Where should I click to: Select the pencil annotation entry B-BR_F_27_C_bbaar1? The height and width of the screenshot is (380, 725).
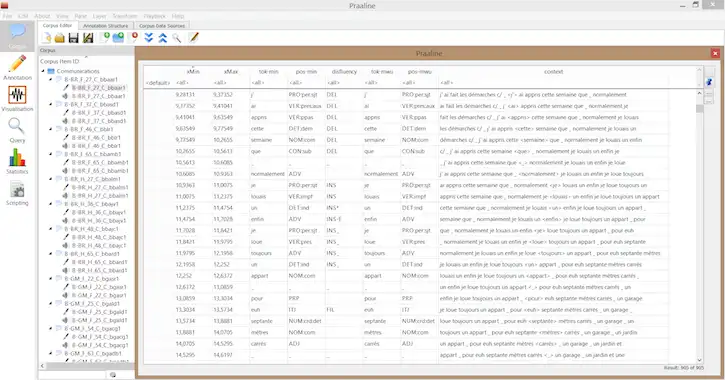pyautogui.click(x=98, y=88)
